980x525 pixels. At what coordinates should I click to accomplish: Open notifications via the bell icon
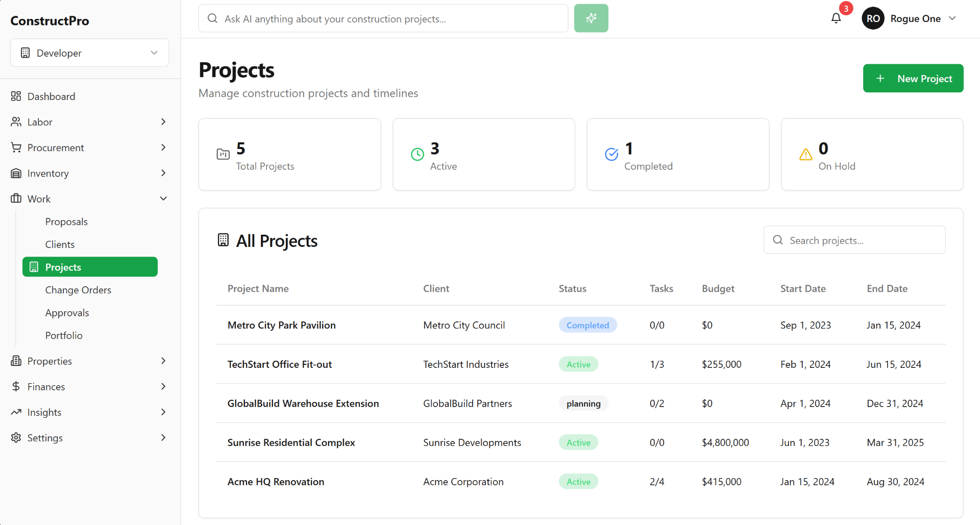(x=836, y=18)
